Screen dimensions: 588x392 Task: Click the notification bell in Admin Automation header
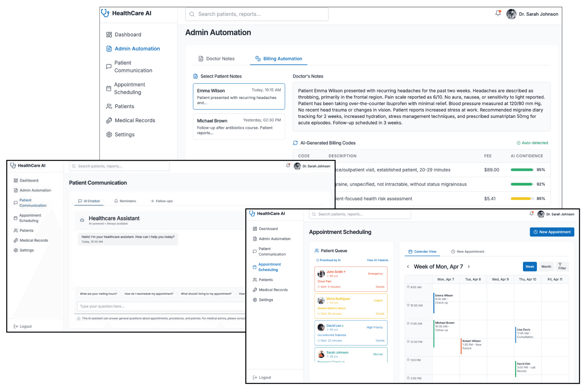(x=498, y=13)
